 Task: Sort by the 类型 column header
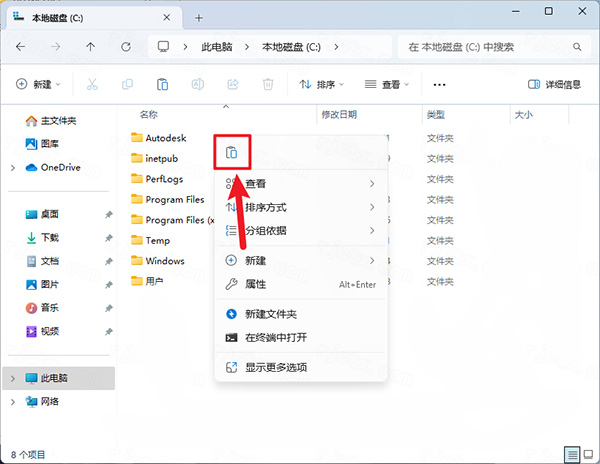point(435,114)
